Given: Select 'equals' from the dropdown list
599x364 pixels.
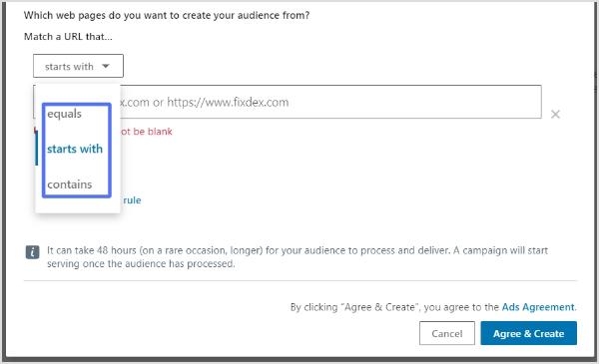Looking at the screenshot, I should point(64,114).
